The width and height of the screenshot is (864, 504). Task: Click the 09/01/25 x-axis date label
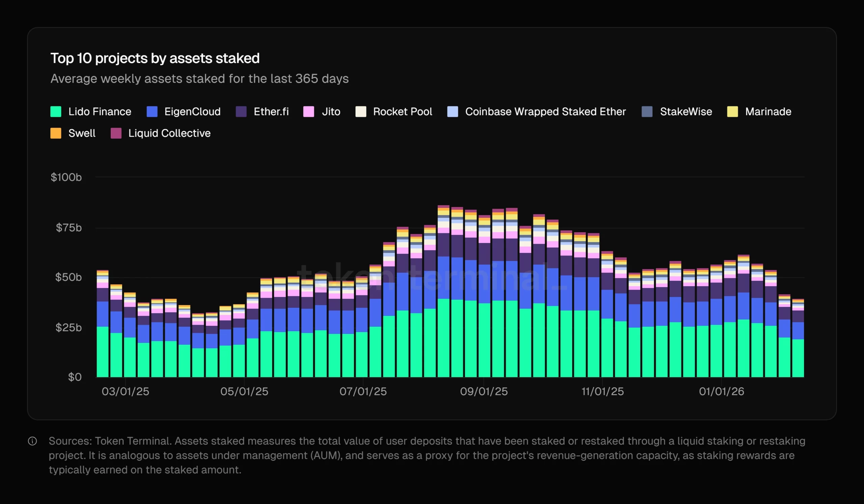[x=483, y=391]
